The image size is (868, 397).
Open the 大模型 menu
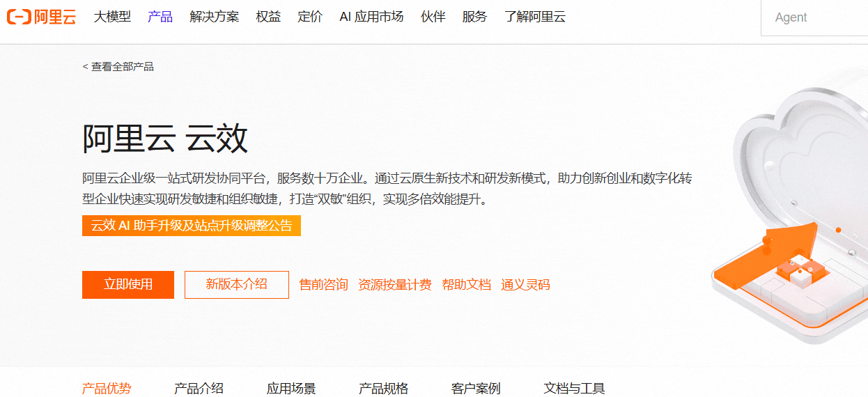[112, 17]
